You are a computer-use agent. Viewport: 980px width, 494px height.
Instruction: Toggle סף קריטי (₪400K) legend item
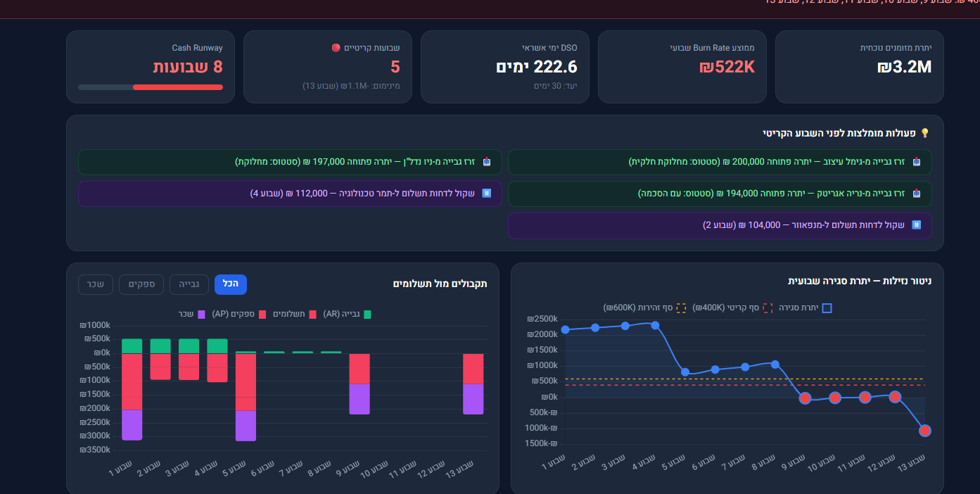point(732,308)
